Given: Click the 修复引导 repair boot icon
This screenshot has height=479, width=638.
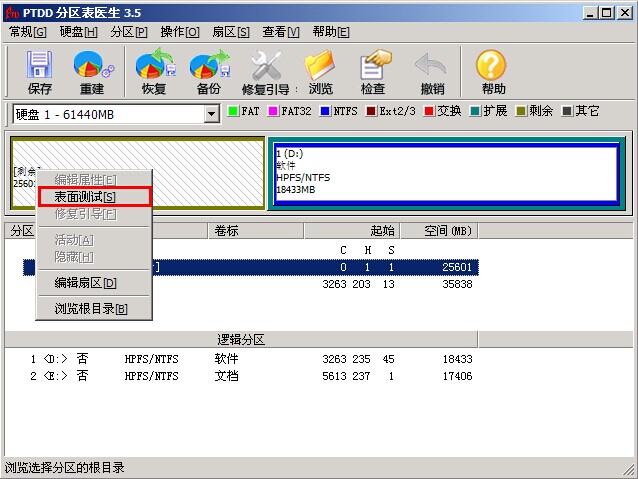Looking at the screenshot, I should pyautogui.click(x=267, y=72).
